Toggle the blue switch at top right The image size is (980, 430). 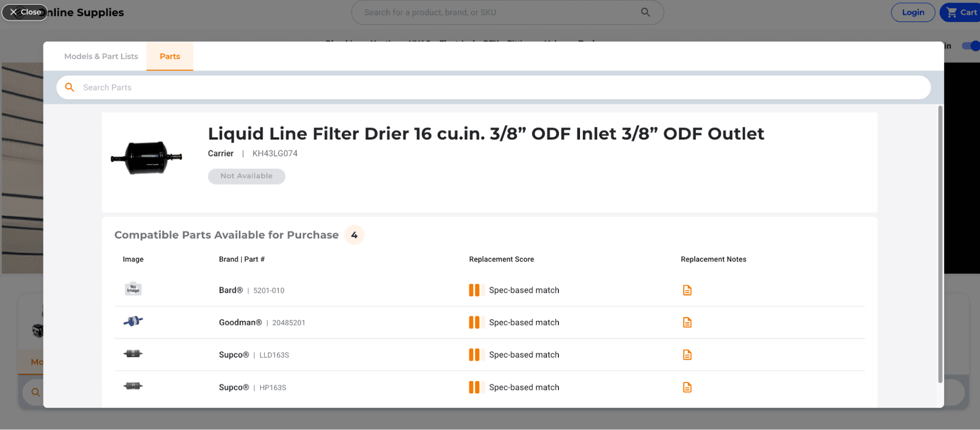tap(970, 46)
